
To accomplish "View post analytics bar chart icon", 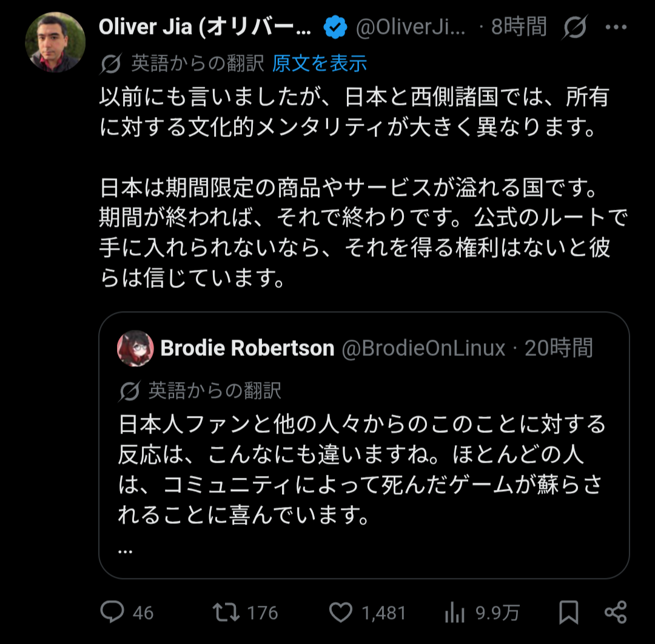I will coord(455,612).
